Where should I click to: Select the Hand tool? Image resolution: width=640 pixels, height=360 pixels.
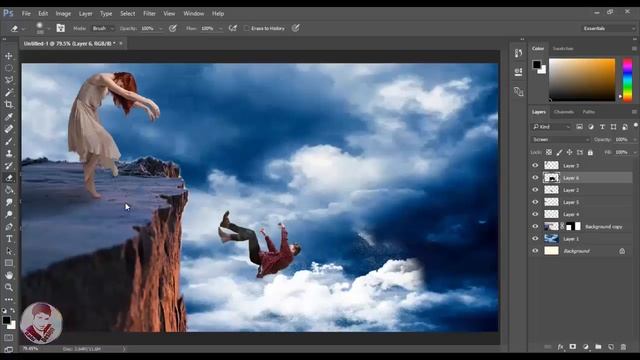point(9,275)
